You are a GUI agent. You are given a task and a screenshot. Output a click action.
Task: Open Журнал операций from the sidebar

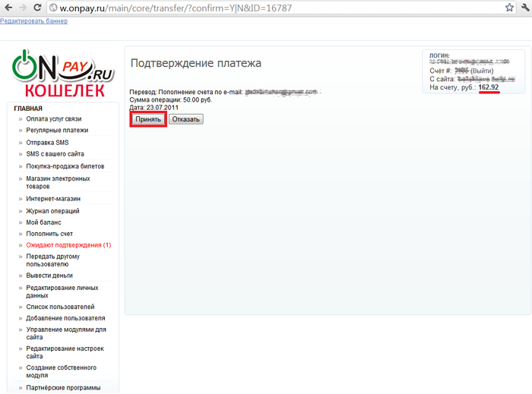click(52, 211)
